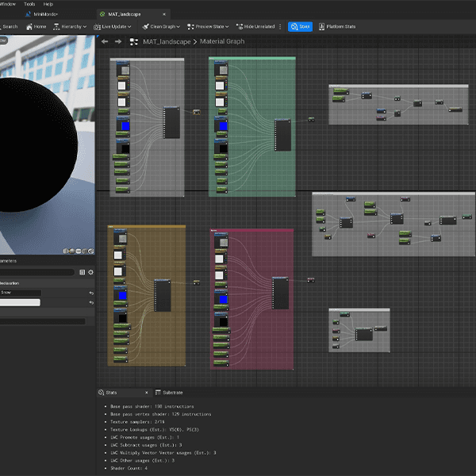
Task: Open Platform Stats
Action: coord(337,26)
